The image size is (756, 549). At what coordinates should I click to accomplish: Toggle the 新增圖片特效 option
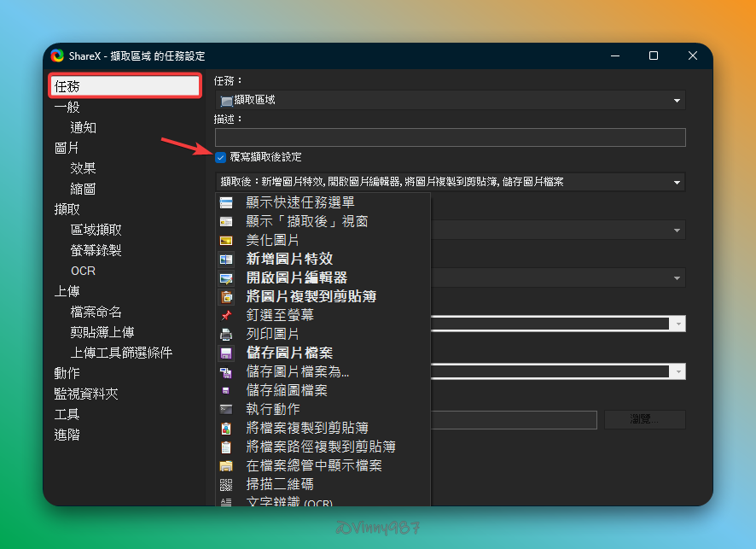pyautogui.click(x=288, y=259)
